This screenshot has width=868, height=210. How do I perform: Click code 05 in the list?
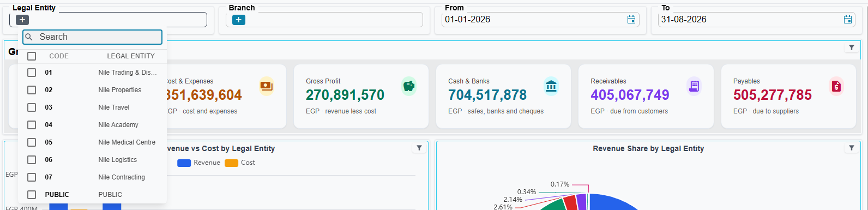(49, 142)
